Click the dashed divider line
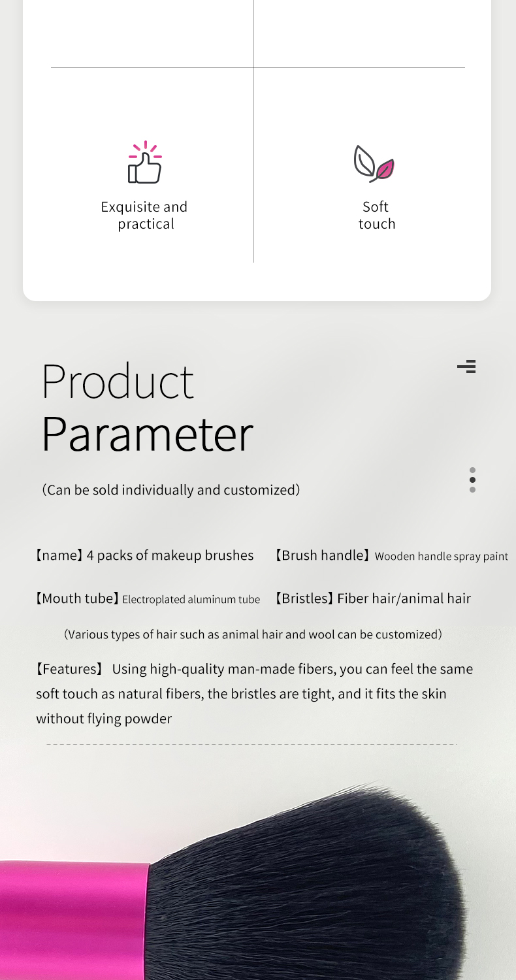Image resolution: width=516 pixels, height=980 pixels. point(252,744)
